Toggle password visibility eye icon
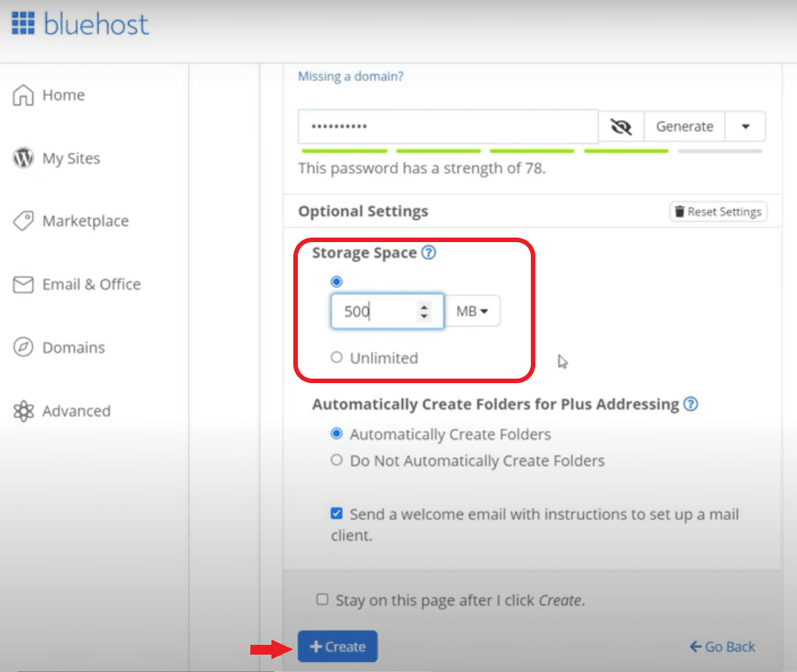The width and height of the screenshot is (797, 672). pos(621,127)
